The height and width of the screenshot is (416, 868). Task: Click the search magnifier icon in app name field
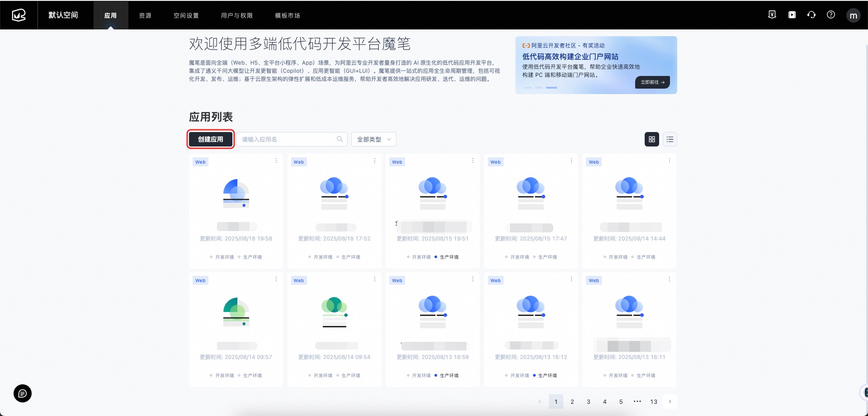[340, 139]
